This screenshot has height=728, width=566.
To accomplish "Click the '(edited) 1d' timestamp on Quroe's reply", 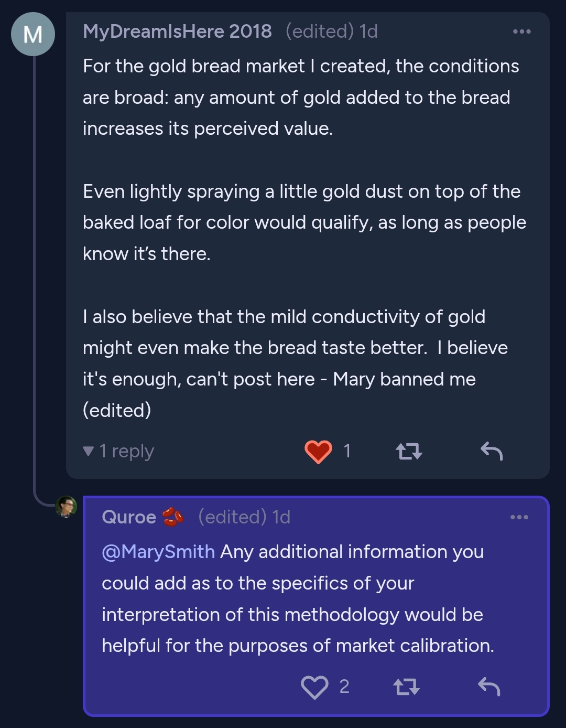I will coord(244,517).
